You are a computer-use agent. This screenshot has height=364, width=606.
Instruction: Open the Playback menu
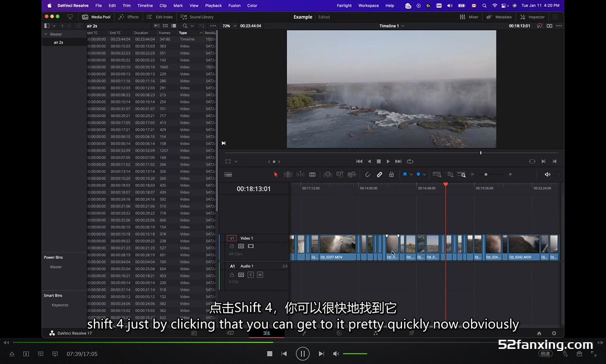coord(213,6)
